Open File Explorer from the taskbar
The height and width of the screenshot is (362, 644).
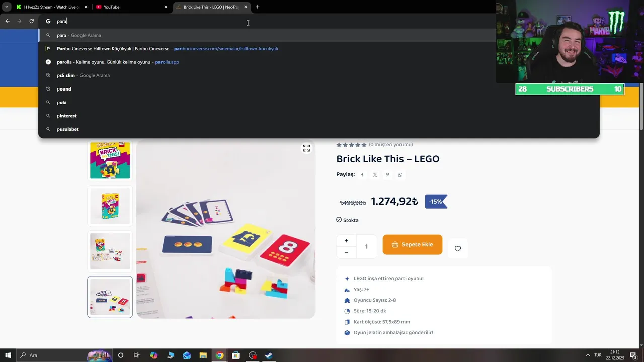point(203,355)
